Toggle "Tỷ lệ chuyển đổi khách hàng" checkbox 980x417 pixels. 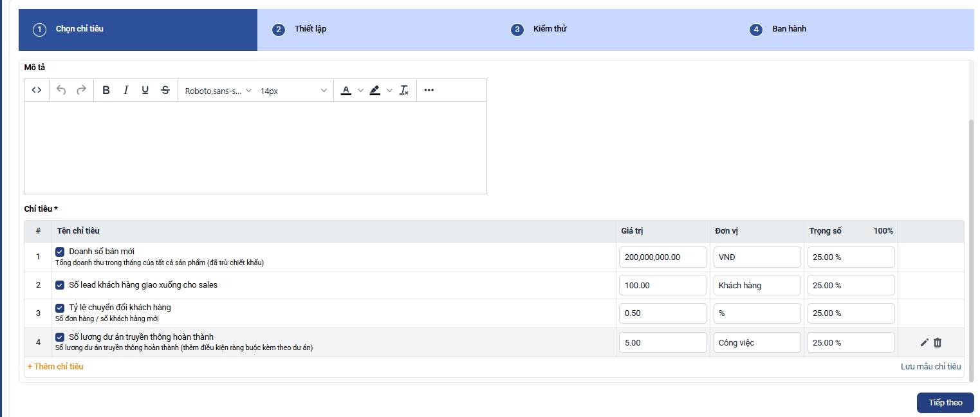(x=60, y=308)
